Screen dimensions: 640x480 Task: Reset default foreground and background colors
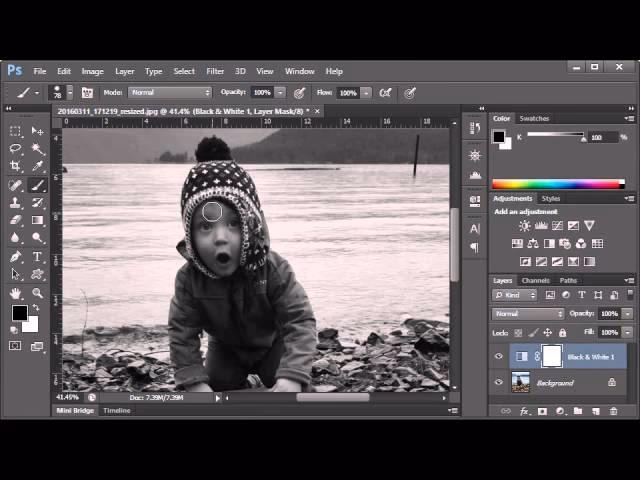click(x=14, y=329)
